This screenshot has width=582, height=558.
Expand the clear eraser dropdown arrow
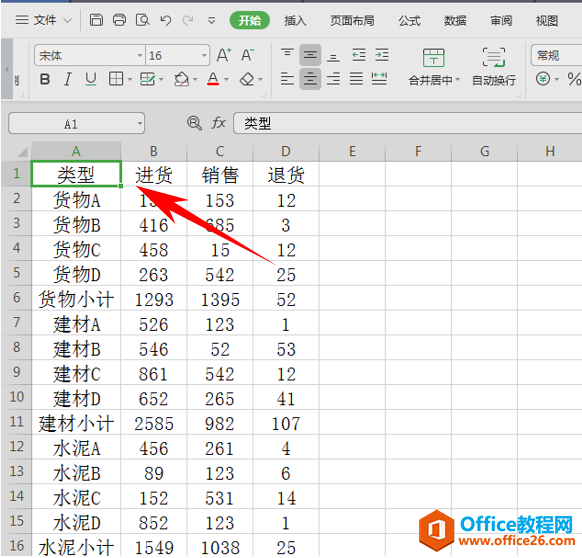[261, 79]
